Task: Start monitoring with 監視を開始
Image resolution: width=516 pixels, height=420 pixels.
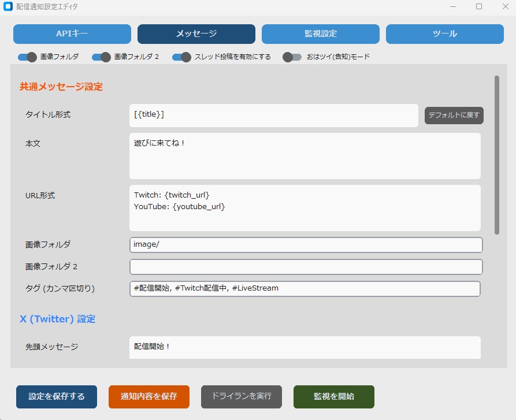Action: [x=334, y=397]
